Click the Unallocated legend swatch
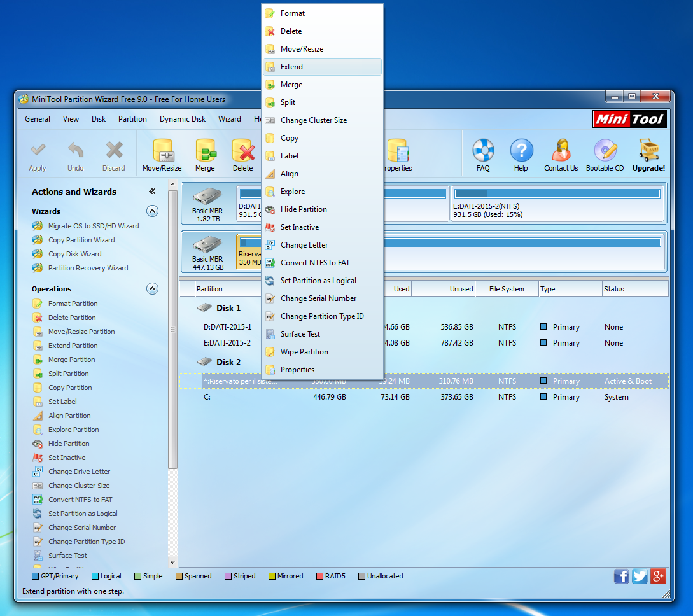The width and height of the screenshot is (693, 616). [x=361, y=577]
